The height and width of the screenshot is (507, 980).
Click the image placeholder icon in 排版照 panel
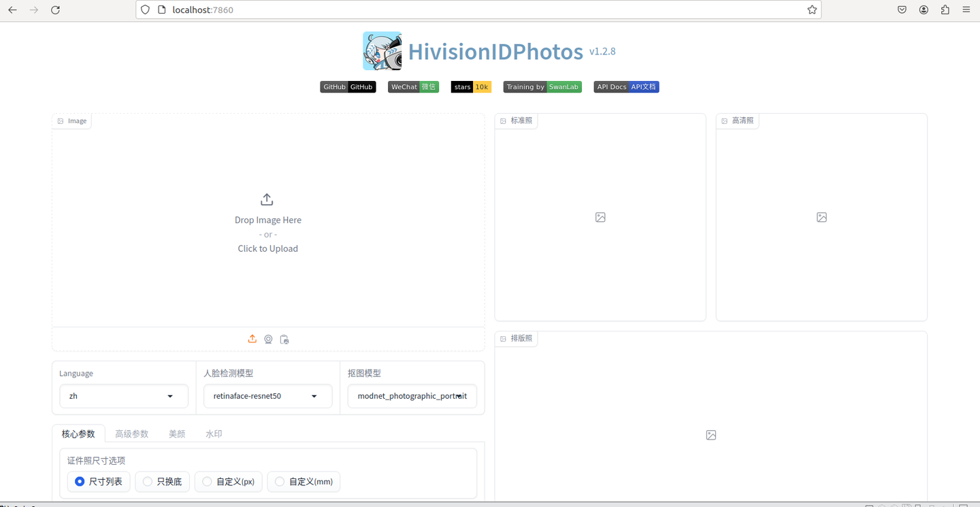tap(711, 434)
